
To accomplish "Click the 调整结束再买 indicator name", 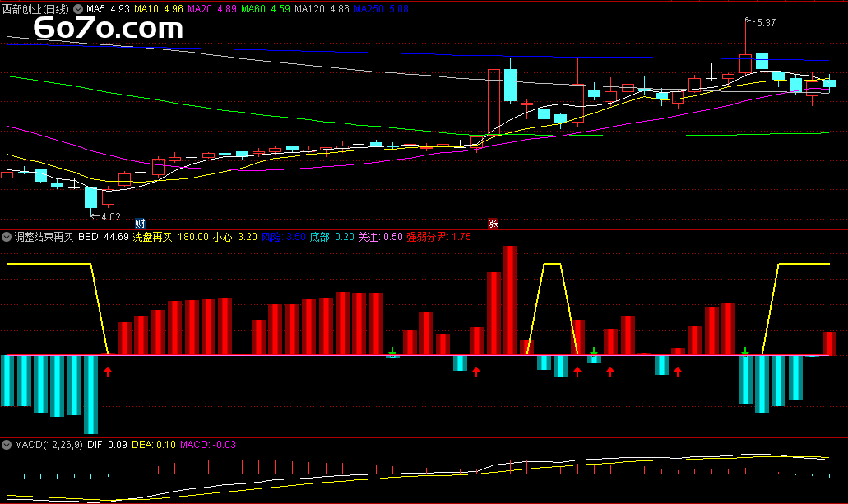I will point(44,237).
